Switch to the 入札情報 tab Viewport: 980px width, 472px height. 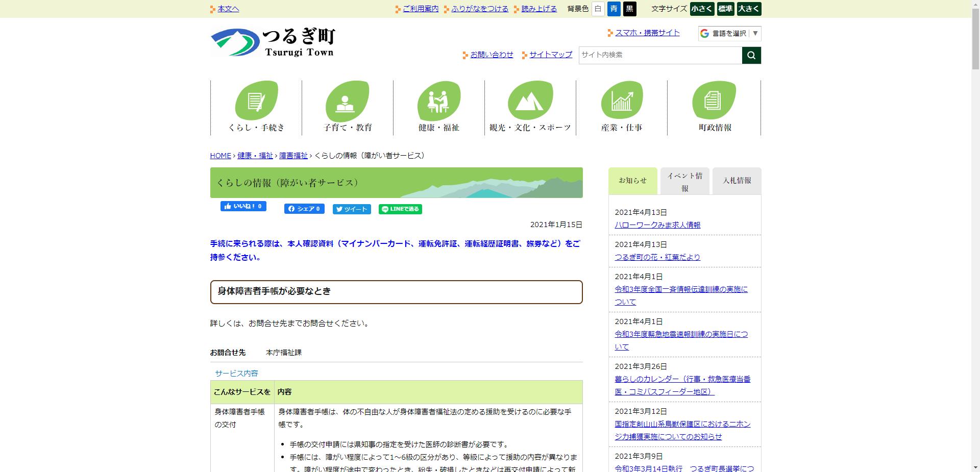(736, 181)
